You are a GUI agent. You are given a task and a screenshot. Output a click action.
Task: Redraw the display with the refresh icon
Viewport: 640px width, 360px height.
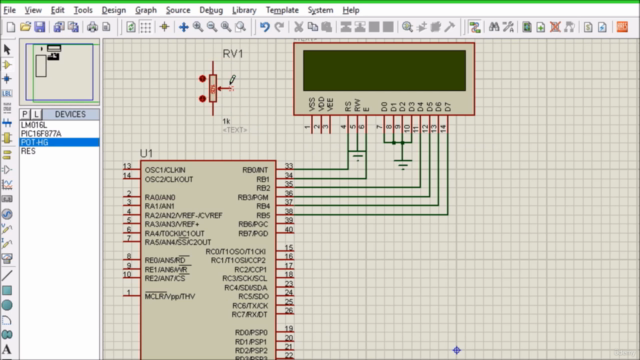(x=131, y=27)
